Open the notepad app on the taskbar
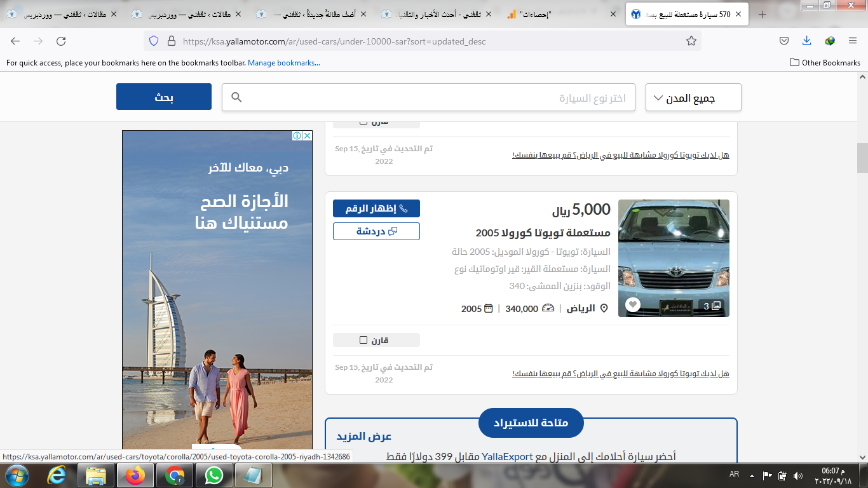868x488 pixels. [254, 475]
